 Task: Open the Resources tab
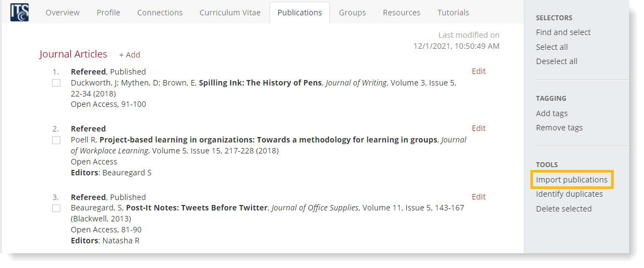pos(401,13)
